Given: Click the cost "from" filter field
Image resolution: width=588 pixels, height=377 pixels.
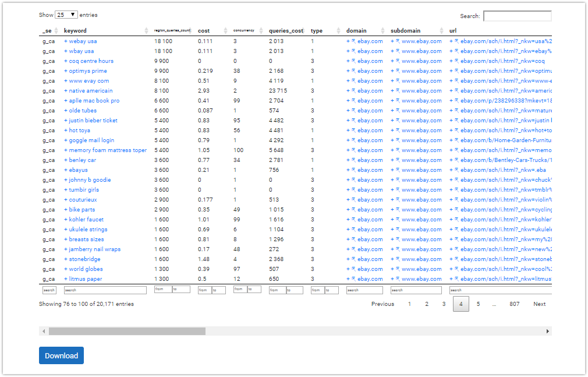Looking at the screenshot, I should [x=205, y=290].
